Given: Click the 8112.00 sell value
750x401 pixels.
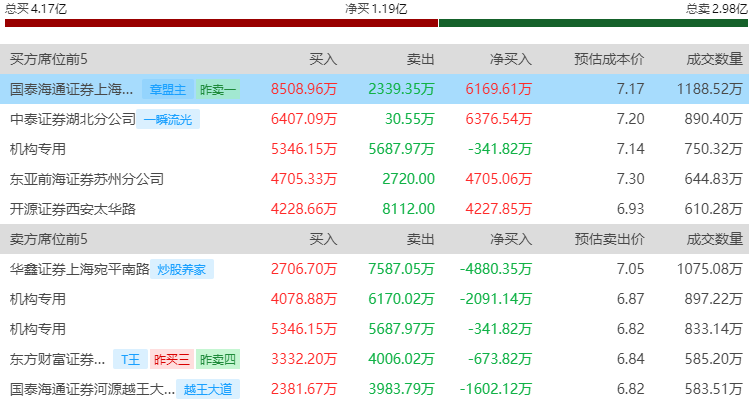Looking at the screenshot, I should click(408, 209).
